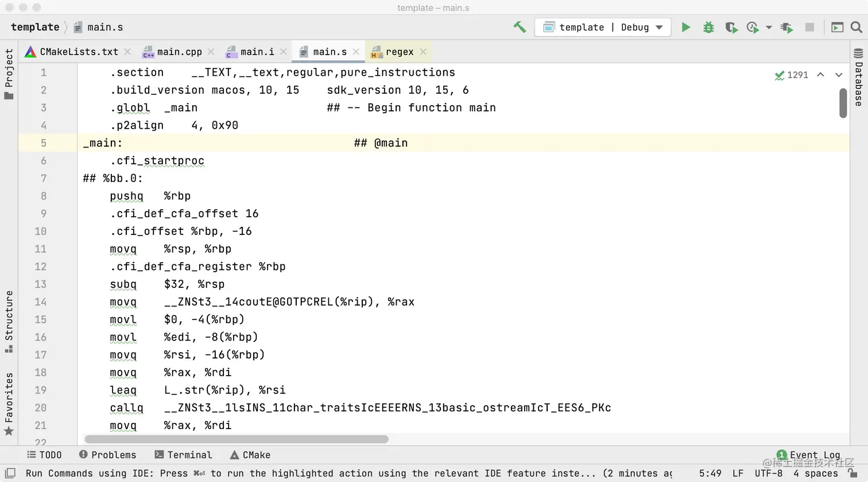Open the Run Anything window icon

(x=837, y=27)
